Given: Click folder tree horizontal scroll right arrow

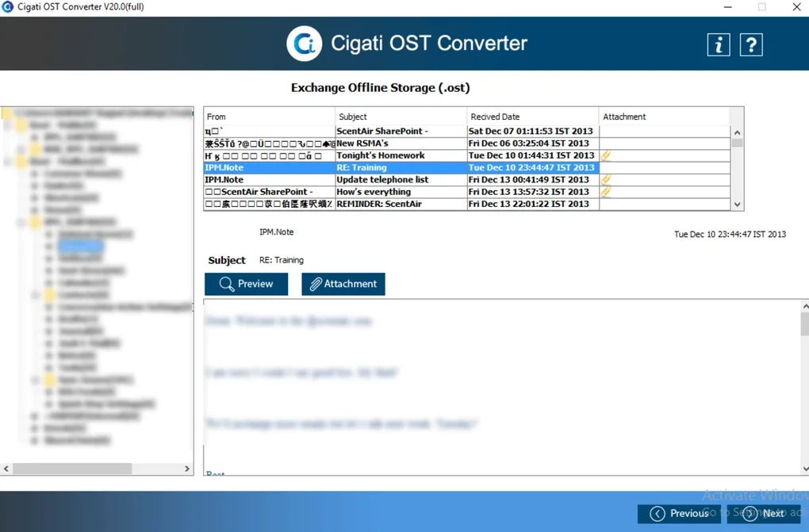Looking at the screenshot, I should [x=187, y=469].
